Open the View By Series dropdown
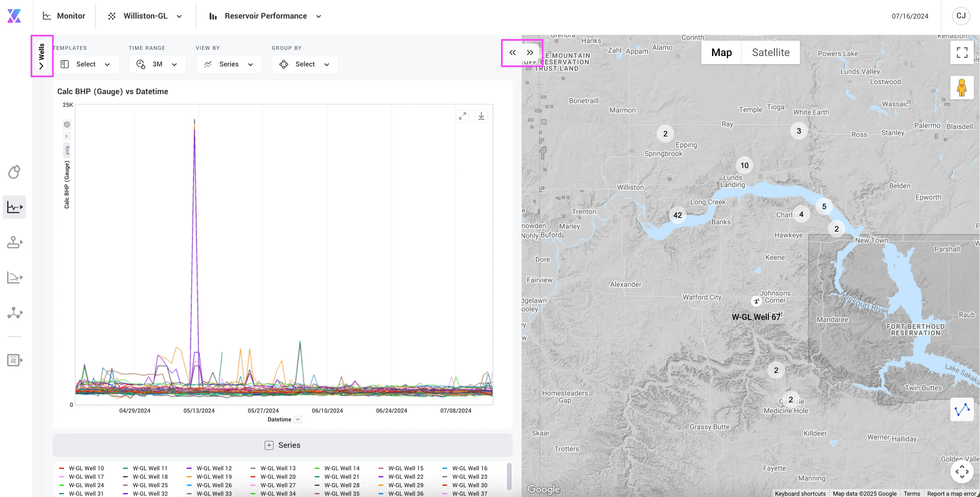Viewport: 980px width, 497px height. (229, 64)
